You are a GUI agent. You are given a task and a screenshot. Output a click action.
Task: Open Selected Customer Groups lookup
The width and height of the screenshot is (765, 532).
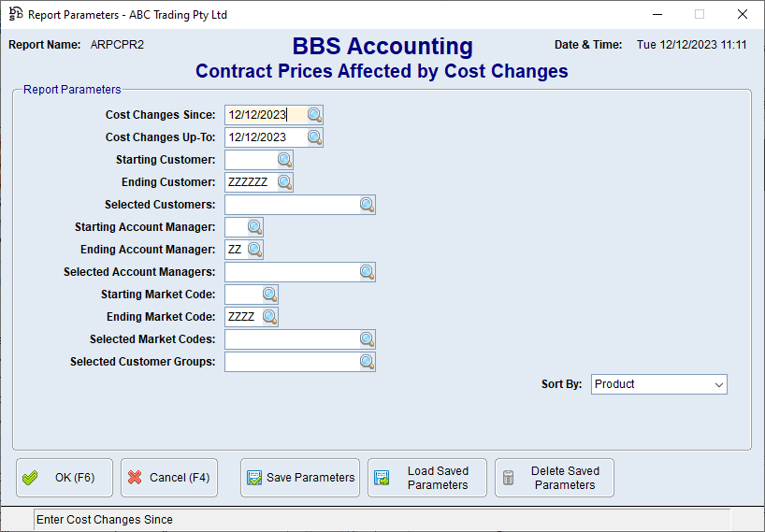[x=368, y=362]
